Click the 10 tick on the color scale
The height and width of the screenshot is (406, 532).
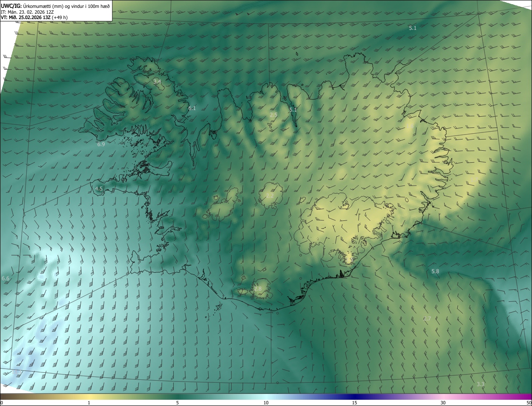pos(266,403)
